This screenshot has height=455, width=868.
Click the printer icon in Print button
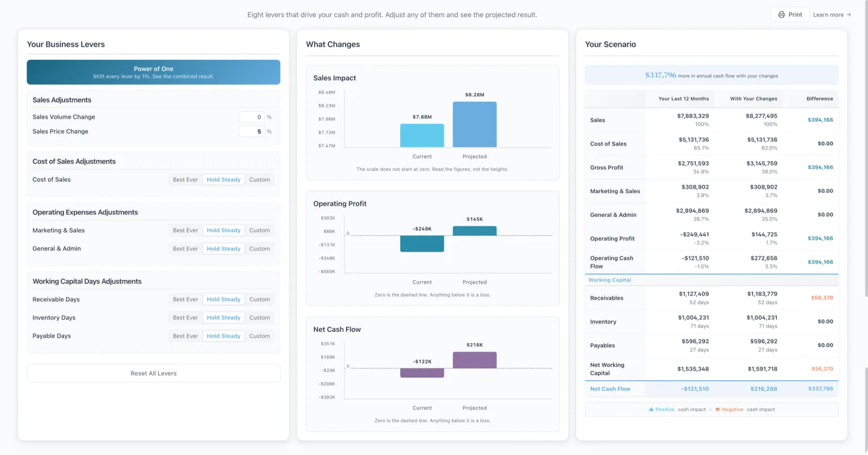click(781, 15)
